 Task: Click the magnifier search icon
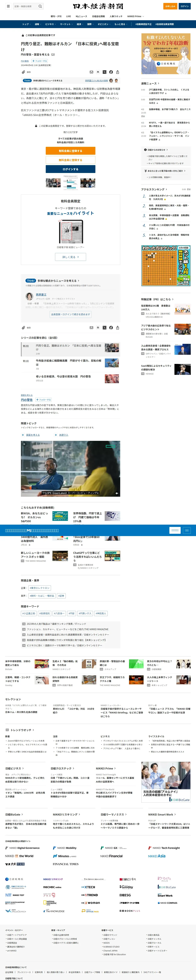(40, 6)
